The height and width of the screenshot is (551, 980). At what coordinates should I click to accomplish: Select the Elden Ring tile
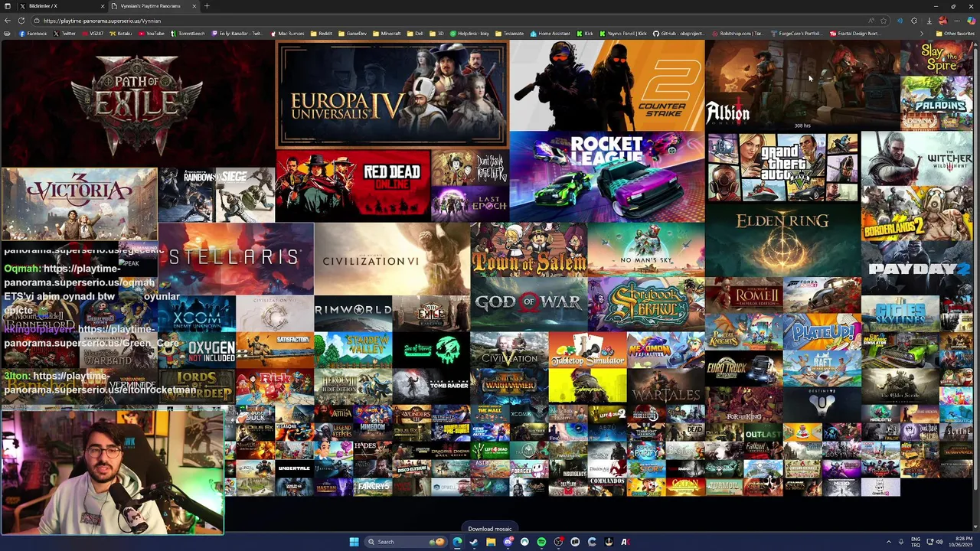[782, 240]
